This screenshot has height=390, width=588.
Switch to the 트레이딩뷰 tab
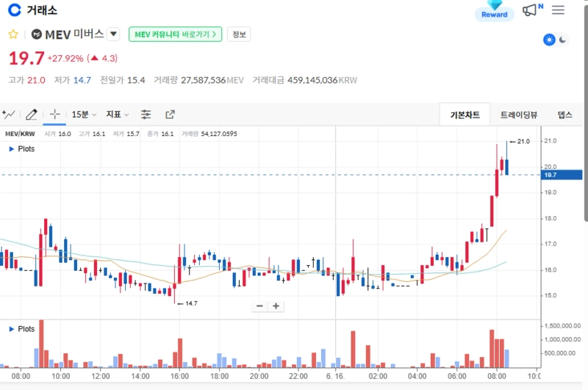click(519, 115)
